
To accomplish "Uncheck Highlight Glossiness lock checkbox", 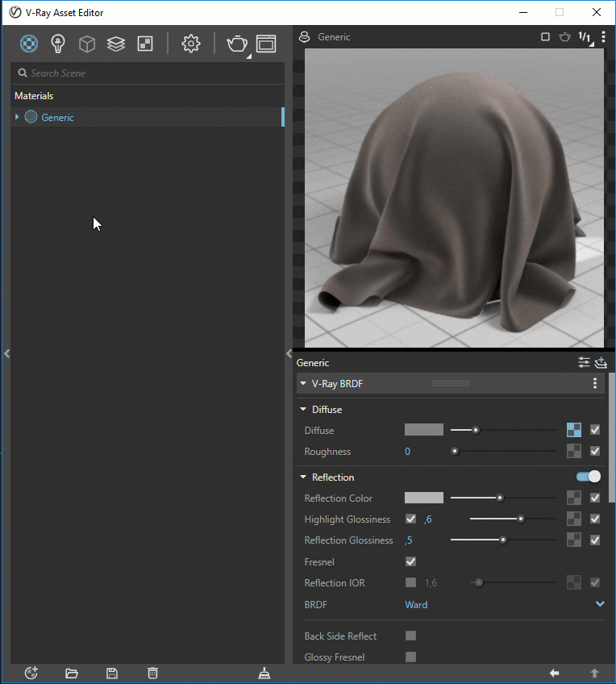I will point(410,519).
